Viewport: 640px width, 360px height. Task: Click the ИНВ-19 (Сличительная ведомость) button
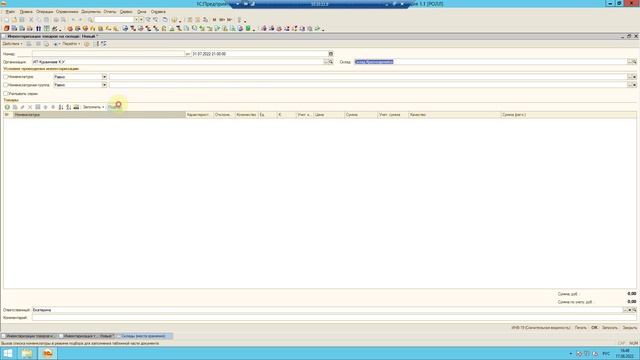coord(540,327)
